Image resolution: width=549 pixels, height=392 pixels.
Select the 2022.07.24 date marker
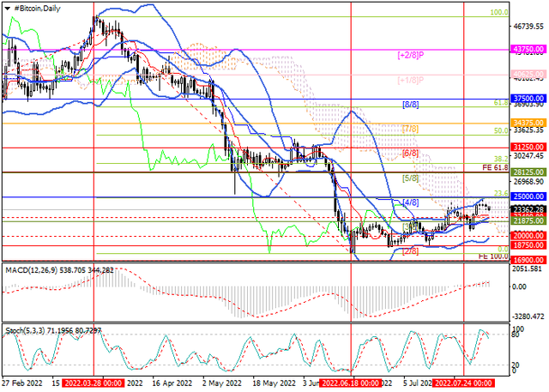463,384
